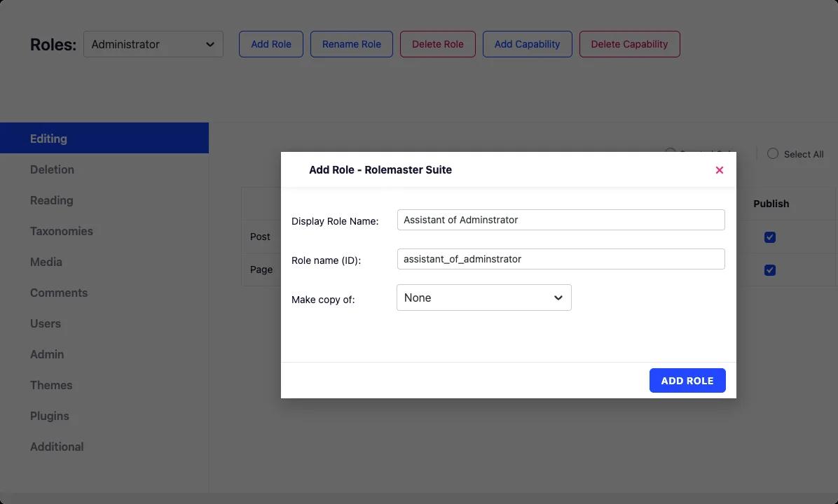Click the ADD ROLE submit button
Viewport: 838px width, 504px height.
(x=687, y=381)
